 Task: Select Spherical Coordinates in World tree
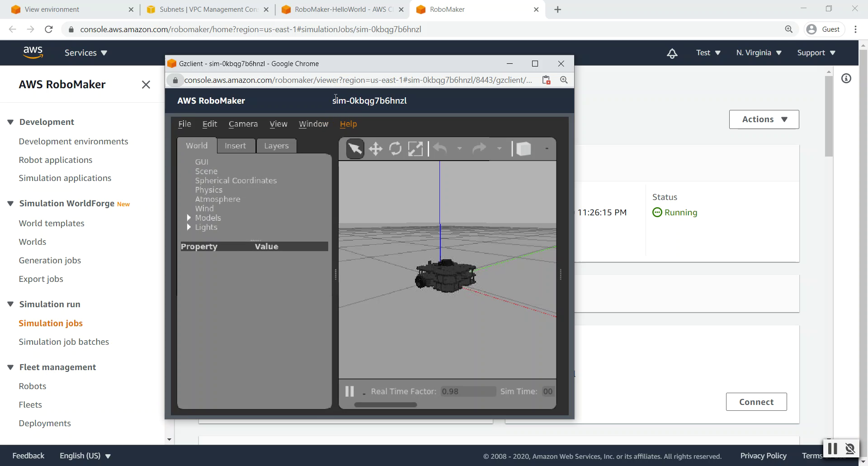pos(236,181)
